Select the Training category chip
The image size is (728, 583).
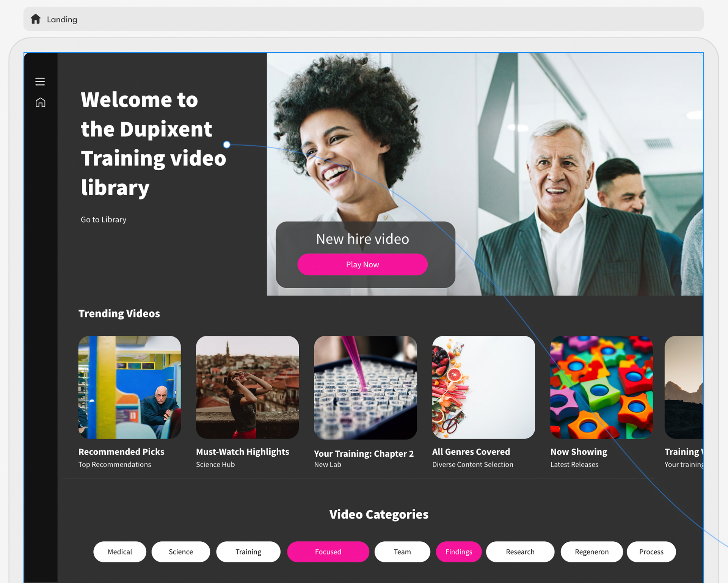[248, 552]
